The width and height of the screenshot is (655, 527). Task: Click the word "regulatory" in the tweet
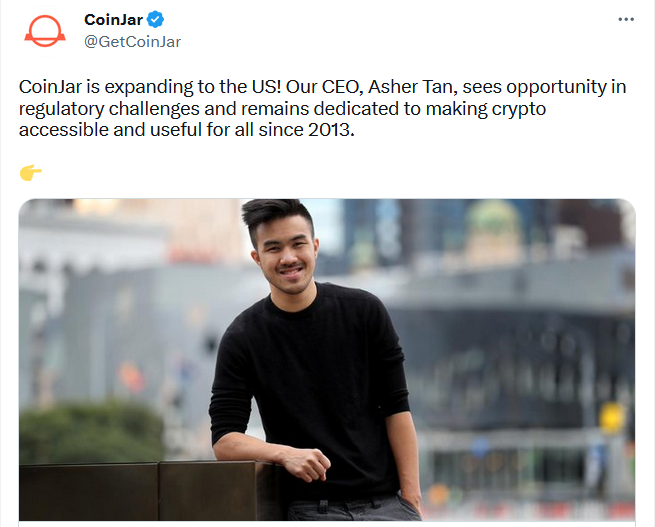(x=63, y=109)
